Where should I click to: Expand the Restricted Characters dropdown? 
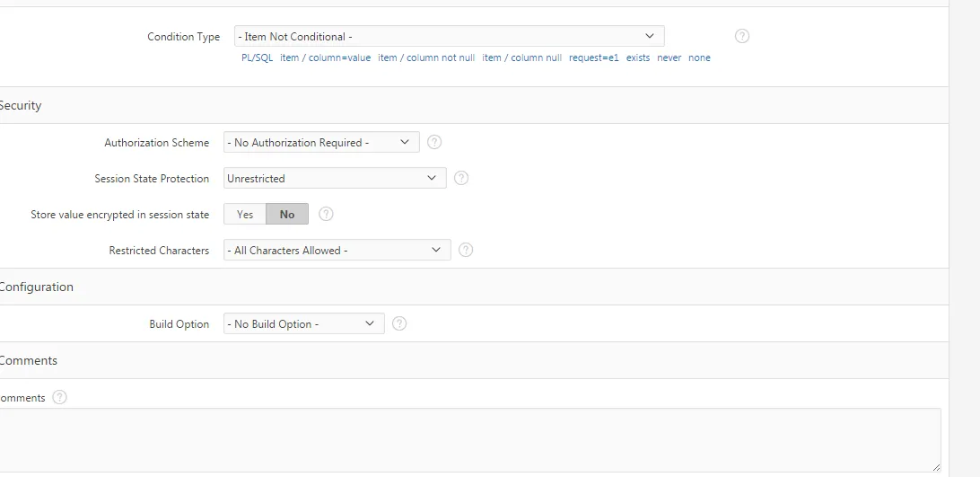point(337,250)
